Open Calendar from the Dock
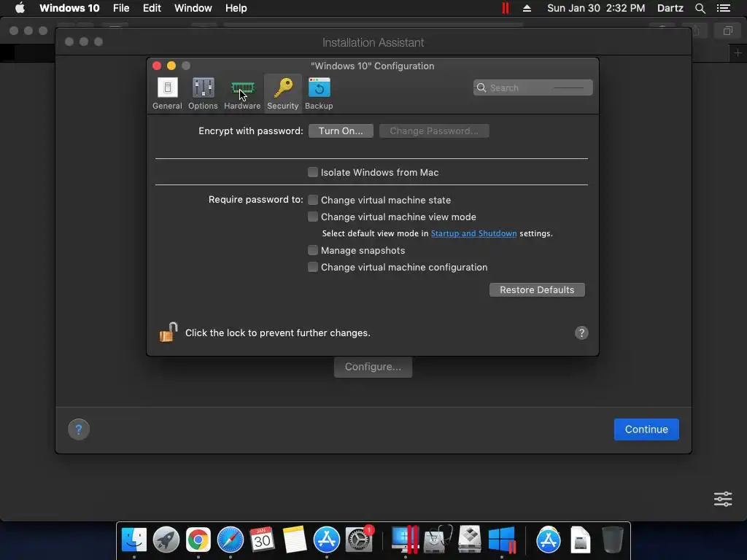The image size is (747, 560). (262, 540)
